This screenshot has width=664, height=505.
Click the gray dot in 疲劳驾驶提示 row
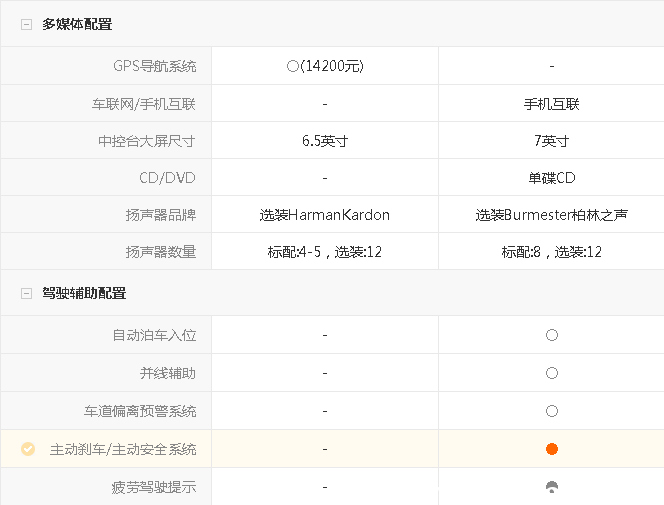pos(552,487)
